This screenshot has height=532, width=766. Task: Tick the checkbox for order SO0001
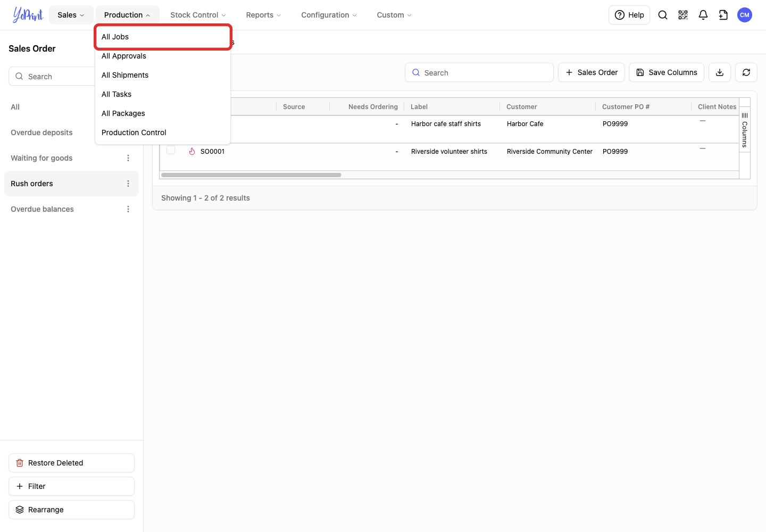171,150
